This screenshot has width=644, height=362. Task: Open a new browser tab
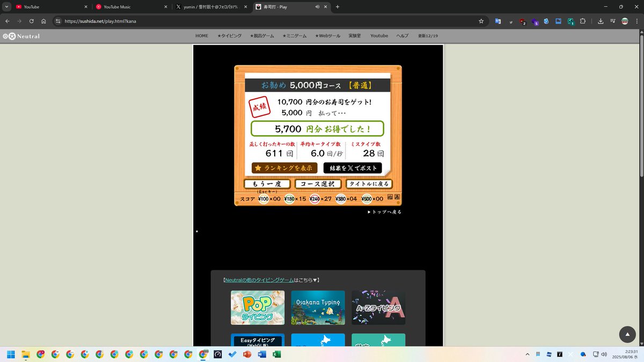pyautogui.click(x=338, y=7)
